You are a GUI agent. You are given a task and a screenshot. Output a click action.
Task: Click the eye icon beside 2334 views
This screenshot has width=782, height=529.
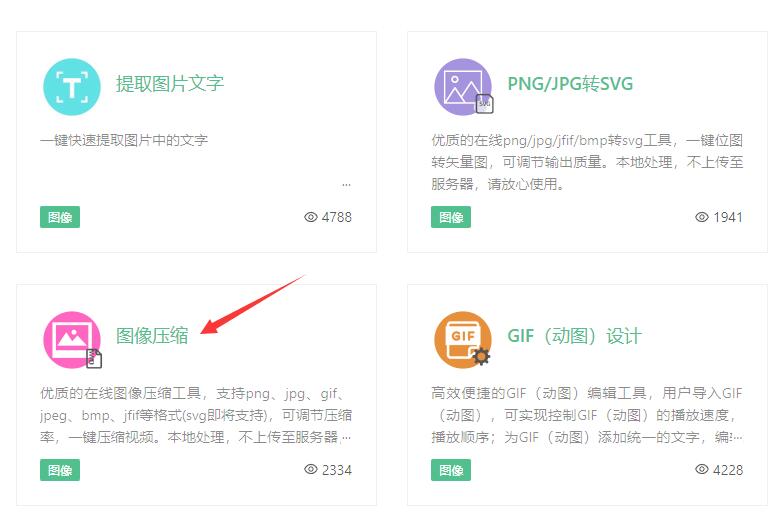point(311,469)
